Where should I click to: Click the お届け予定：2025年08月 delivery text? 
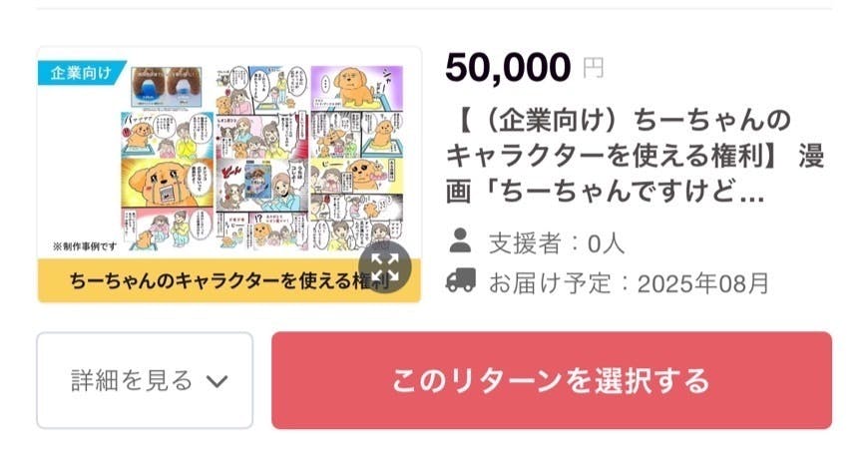pos(629,281)
